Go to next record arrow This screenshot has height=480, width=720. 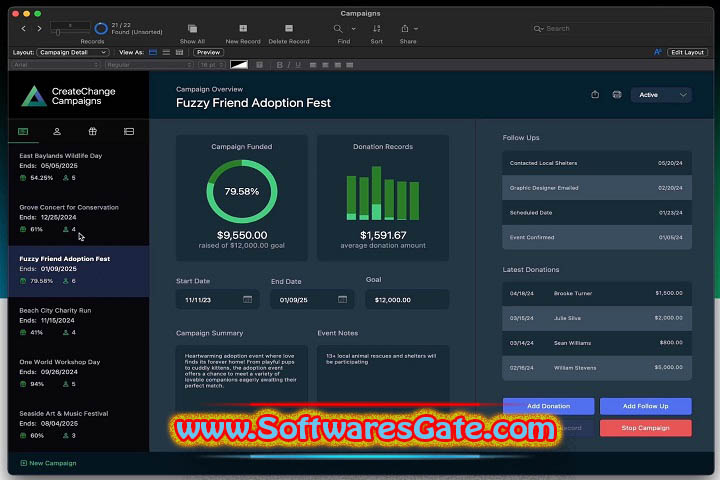coord(39,28)
